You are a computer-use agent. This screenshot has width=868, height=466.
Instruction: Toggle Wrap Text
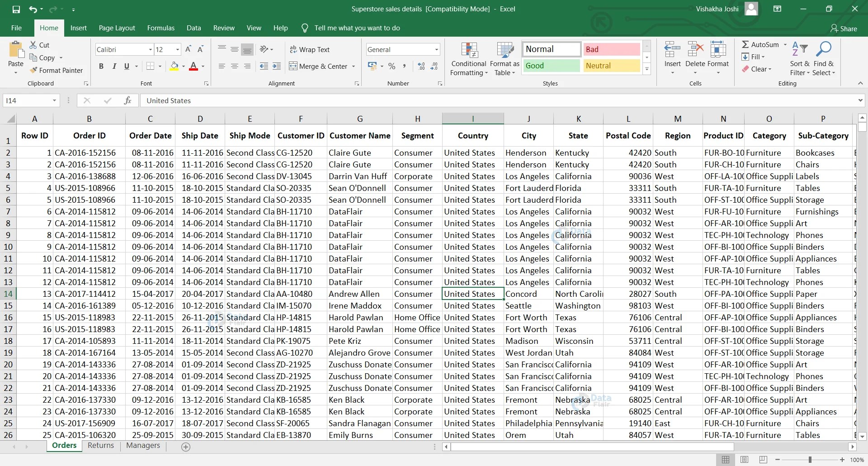point(310,49)
